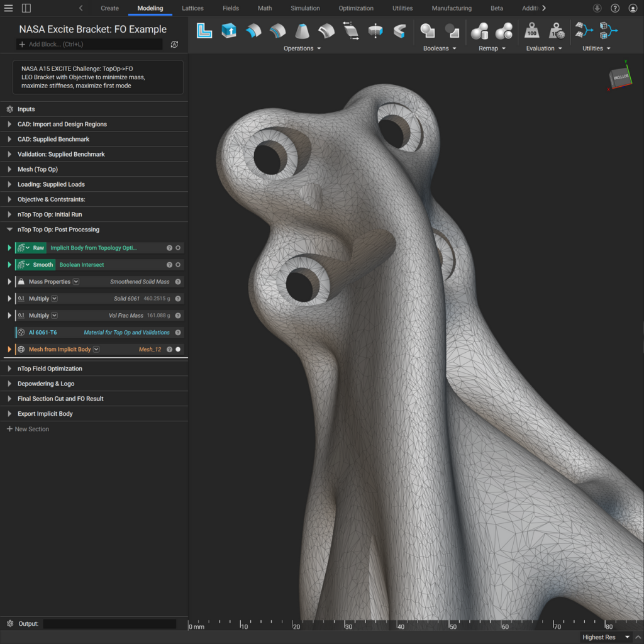This screenshot has width=644, height=644.
Task: Switch to the Lattices tab
Action: [192, 8]
